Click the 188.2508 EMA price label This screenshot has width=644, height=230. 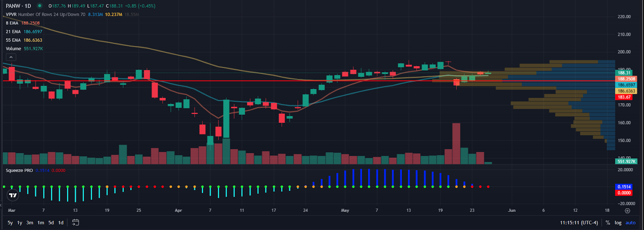pyautogui.click(x=626, y=79)
